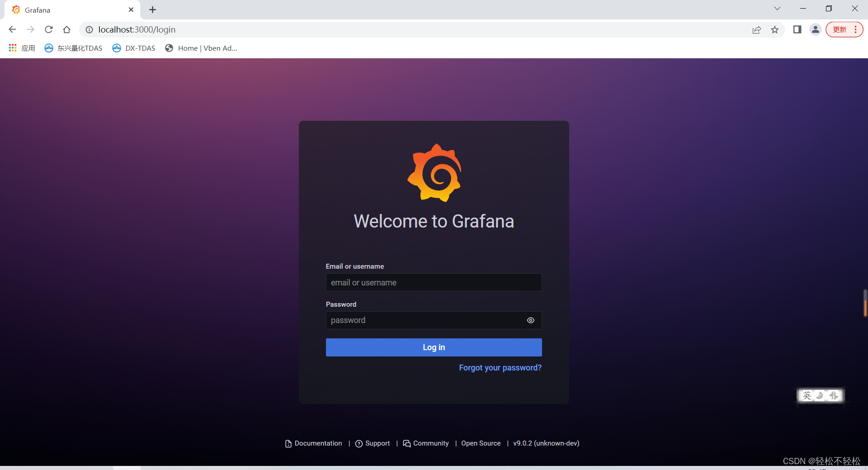The height and width of the screenshot is (470, 868).
Task: Open a new tab with plus button
Action: 152,9
